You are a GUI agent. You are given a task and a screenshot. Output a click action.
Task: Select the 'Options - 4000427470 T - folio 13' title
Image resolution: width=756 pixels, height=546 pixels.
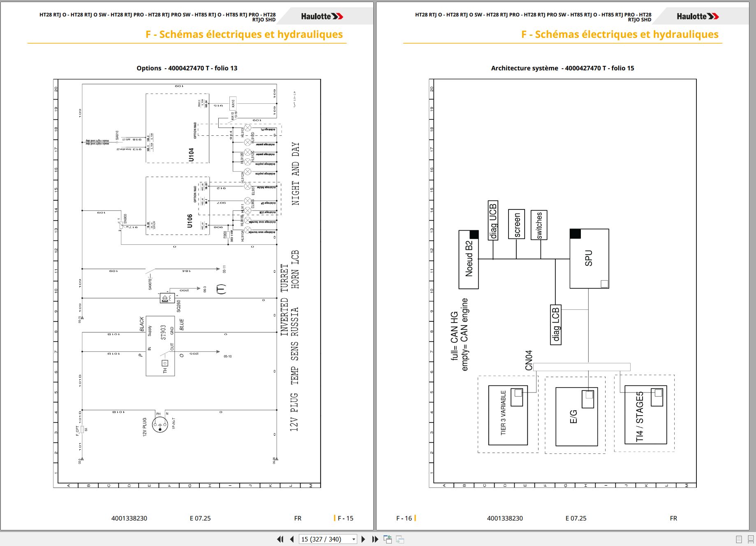click(187, 68)
